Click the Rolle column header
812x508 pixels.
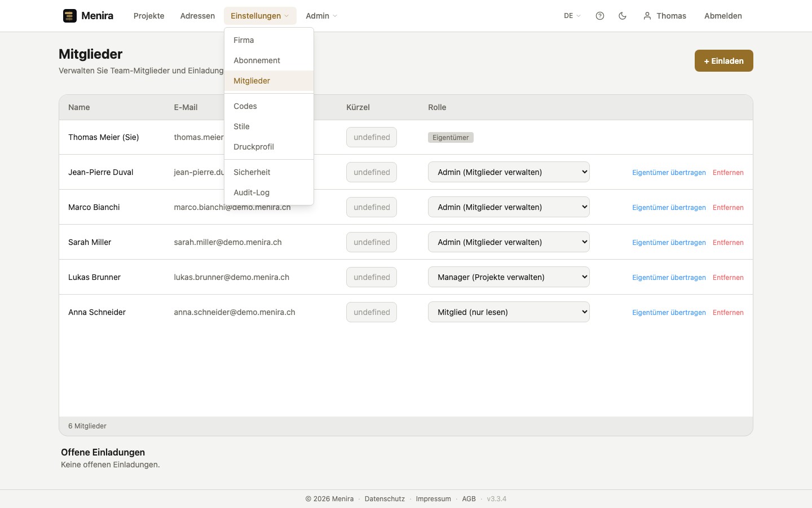[x=437, y=107]
